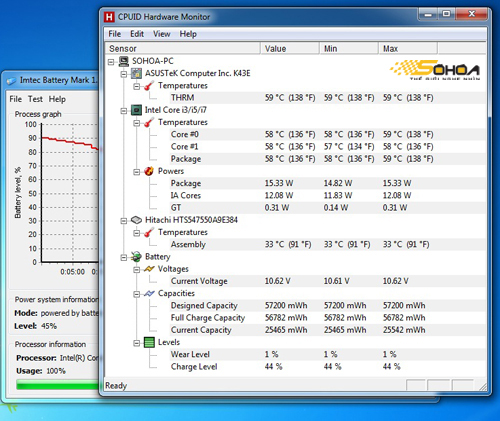Click Level 45% text in Battery Mark

pyautogui.click(x=35, y=326)
